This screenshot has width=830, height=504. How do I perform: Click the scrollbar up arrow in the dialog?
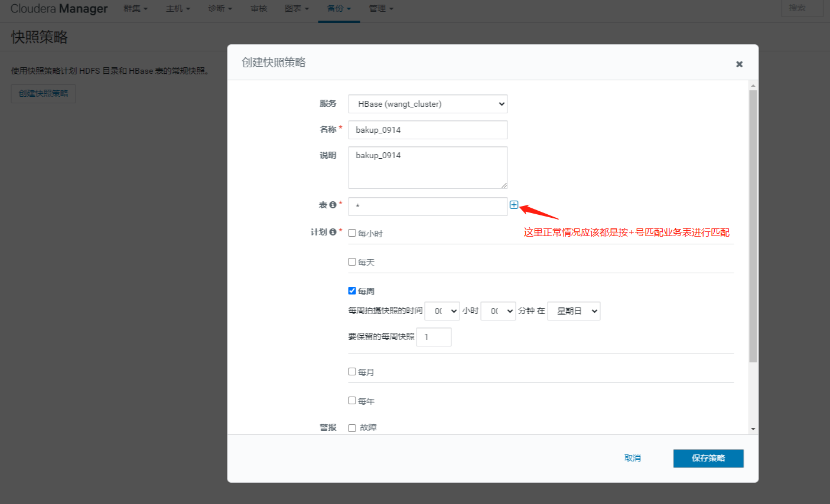(x=753, y=86)
